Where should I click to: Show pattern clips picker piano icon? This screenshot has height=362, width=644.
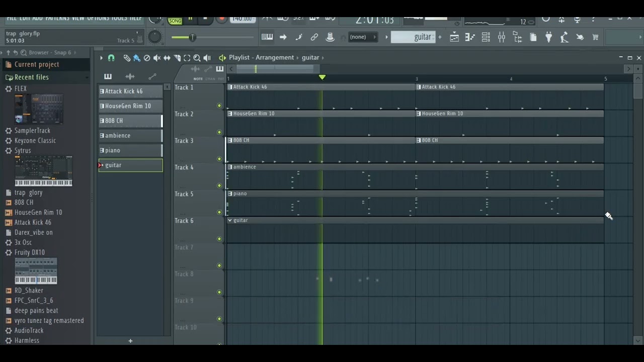click(108, 76)
